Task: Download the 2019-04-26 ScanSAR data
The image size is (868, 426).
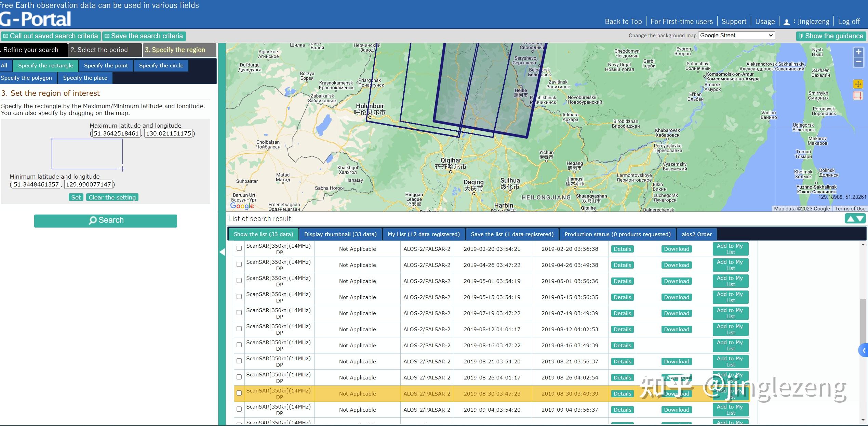Action: 676,265
